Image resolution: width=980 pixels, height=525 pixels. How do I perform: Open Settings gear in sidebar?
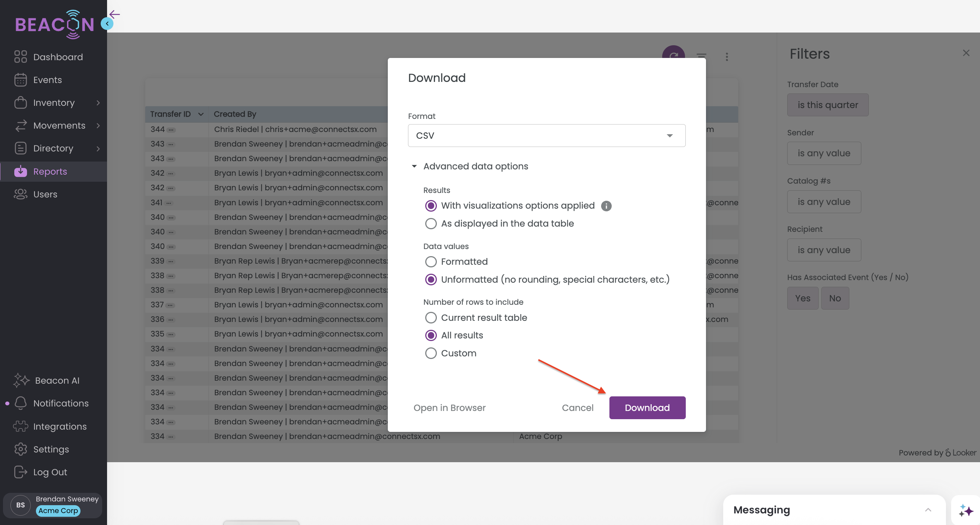pos(21,449)
